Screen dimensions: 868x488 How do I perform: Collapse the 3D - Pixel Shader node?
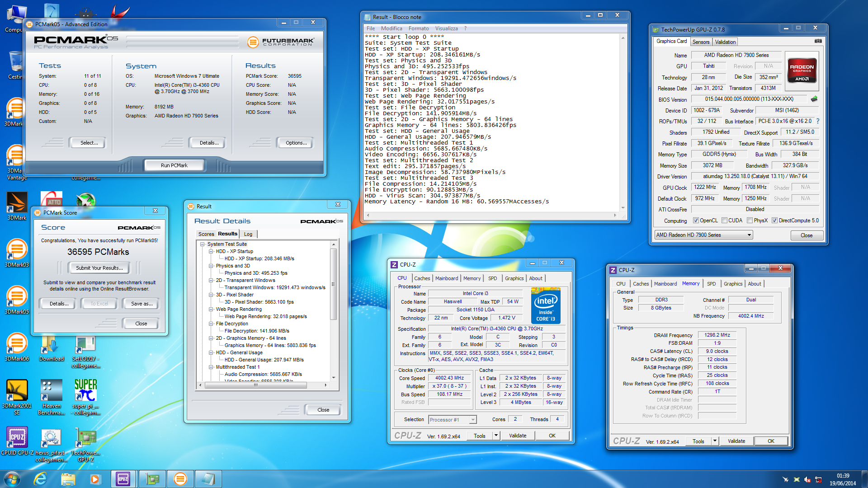pos(211,295)
